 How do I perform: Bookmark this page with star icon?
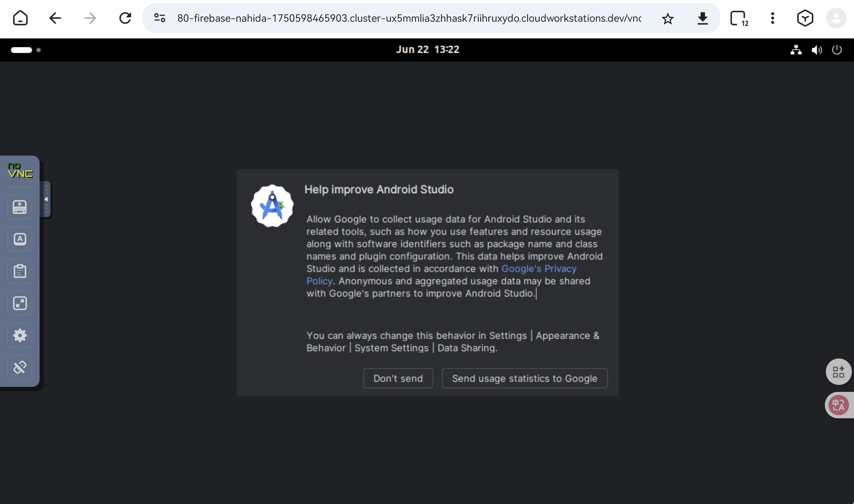(668, 18)
